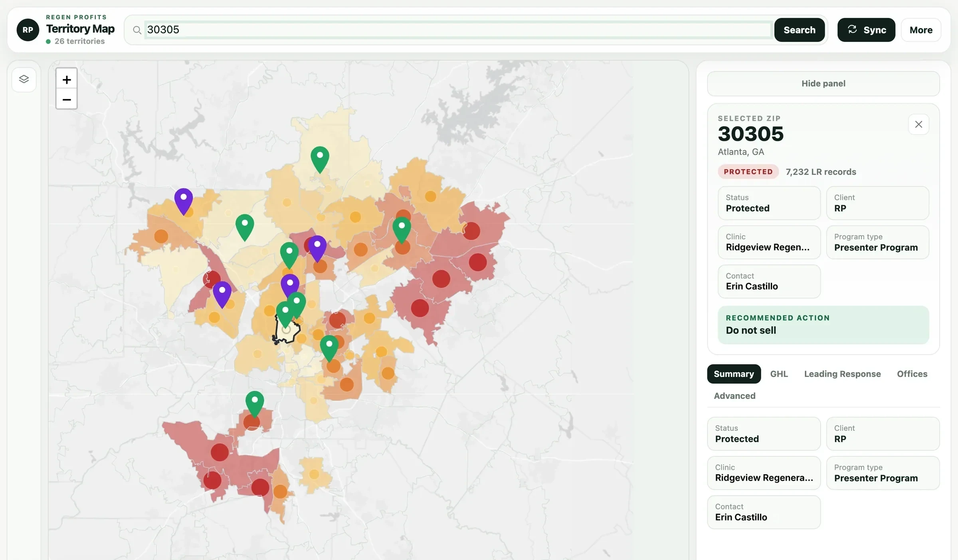
Task: Switch to the Summary tab
Action: coord(734,374)
